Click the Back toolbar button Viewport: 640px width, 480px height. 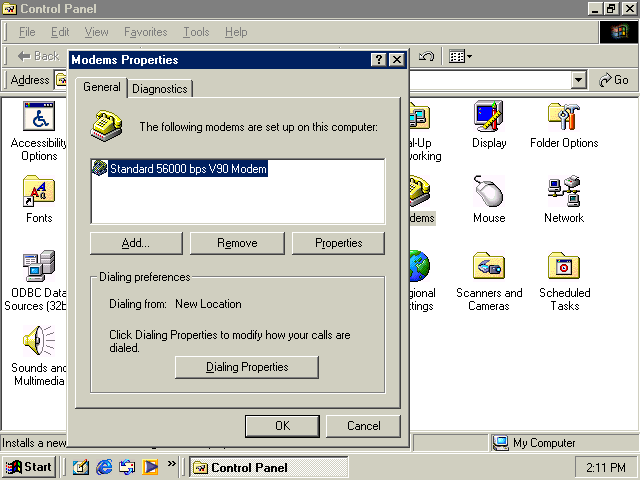pos(39,56)
